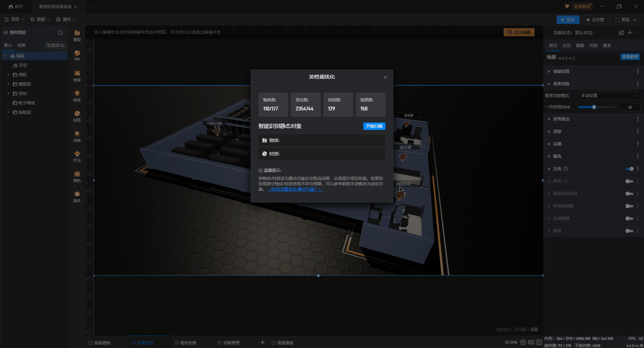Expand the 基础设置 section
This screenshot has height=348, width=644.
tap(561, 71)
